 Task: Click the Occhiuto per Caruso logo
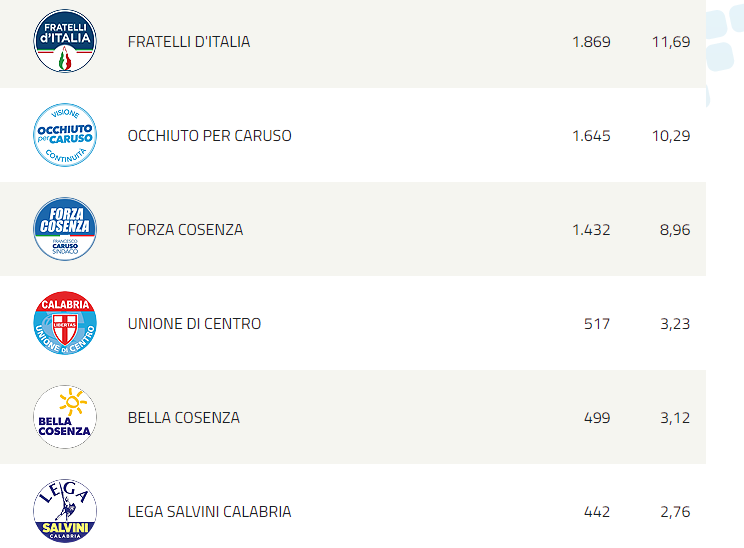tap(65, 135)
